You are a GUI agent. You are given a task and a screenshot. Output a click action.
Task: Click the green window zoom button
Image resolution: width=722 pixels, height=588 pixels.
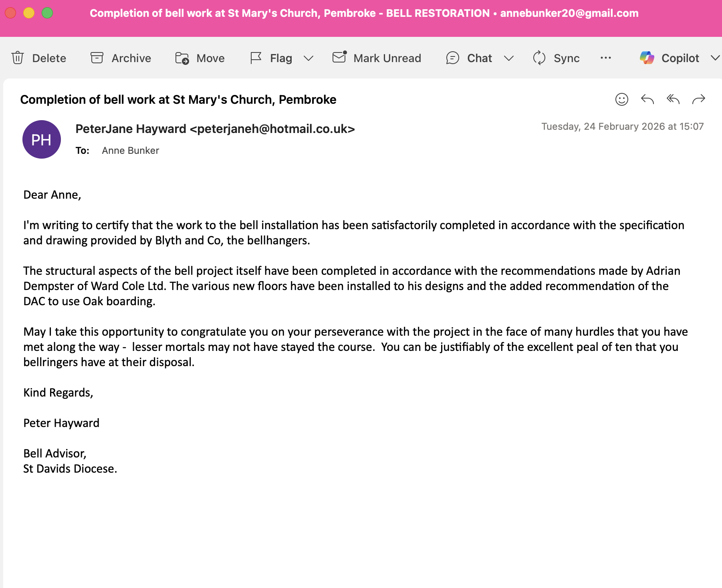[47, 13]
